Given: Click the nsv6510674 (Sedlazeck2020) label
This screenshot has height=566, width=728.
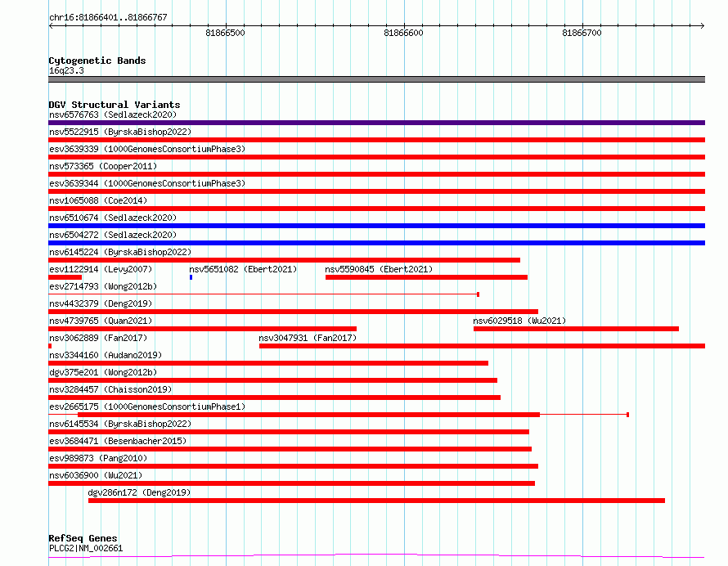Looking at the screenshot, I should (113, 218).
